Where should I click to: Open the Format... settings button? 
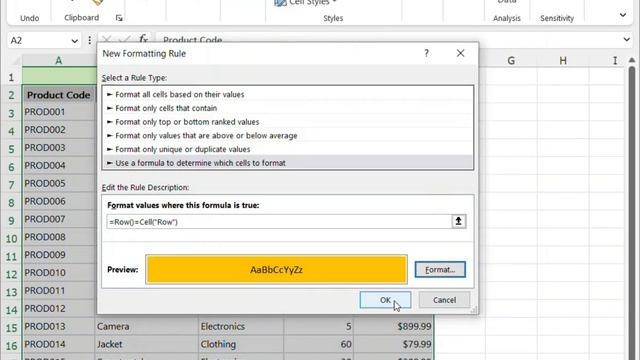pyautogui.click(x=440, y=269)
